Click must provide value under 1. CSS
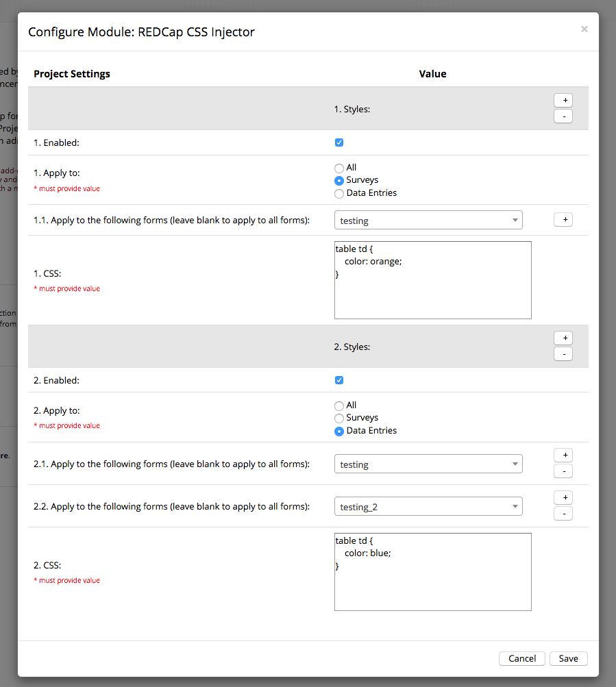Screen dimensions: 616x687 pos(67,288)
